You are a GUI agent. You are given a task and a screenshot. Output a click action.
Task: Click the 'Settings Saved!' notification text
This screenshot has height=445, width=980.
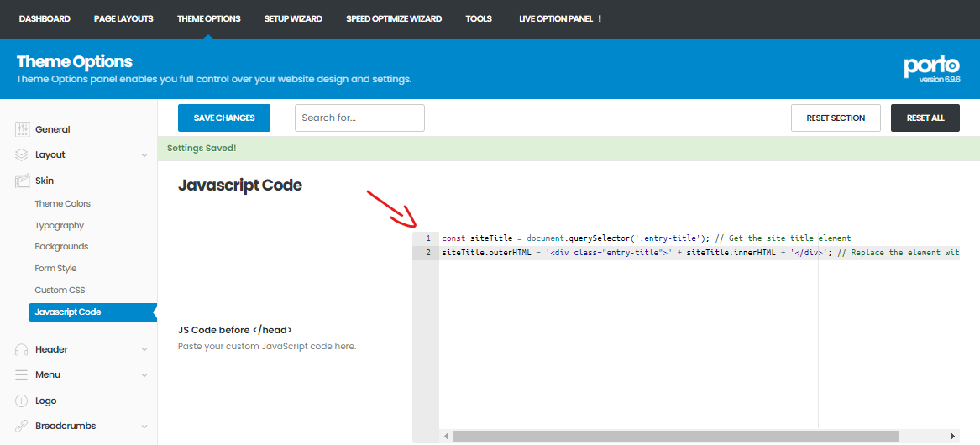tap(202, 149)
